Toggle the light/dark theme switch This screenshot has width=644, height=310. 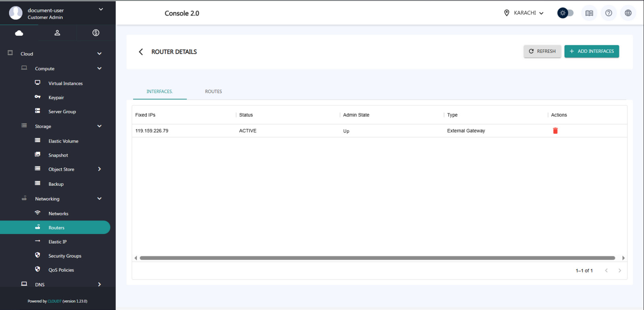click(565, 13)
